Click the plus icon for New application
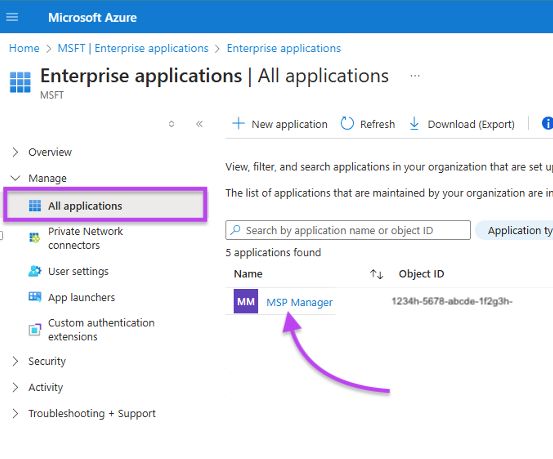The image size is (553, 459). click(238, 123)
